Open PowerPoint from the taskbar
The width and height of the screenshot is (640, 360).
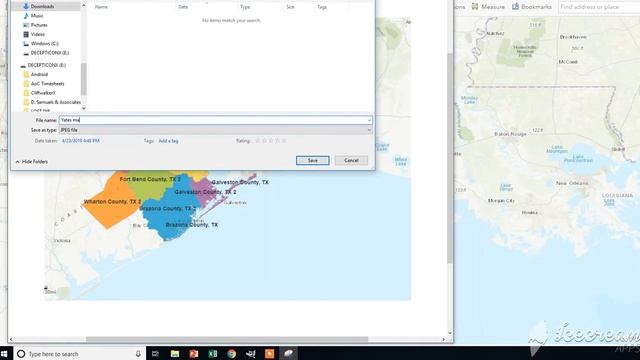[x=193, y=354]
